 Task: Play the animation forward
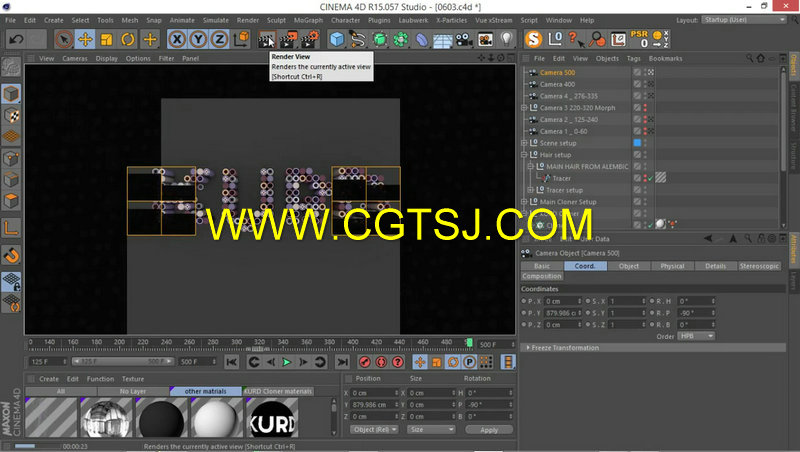click(x=287, y=362)
